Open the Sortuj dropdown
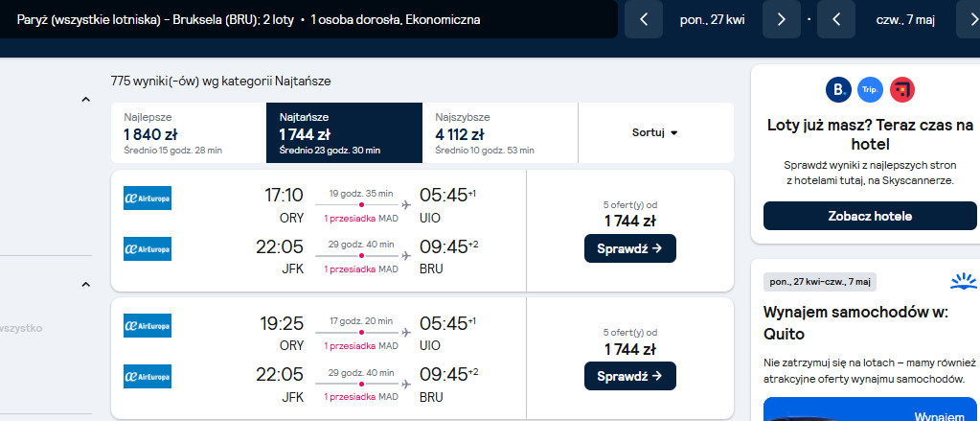This screenshot has width=980, height=421. [x=655, y=132]
